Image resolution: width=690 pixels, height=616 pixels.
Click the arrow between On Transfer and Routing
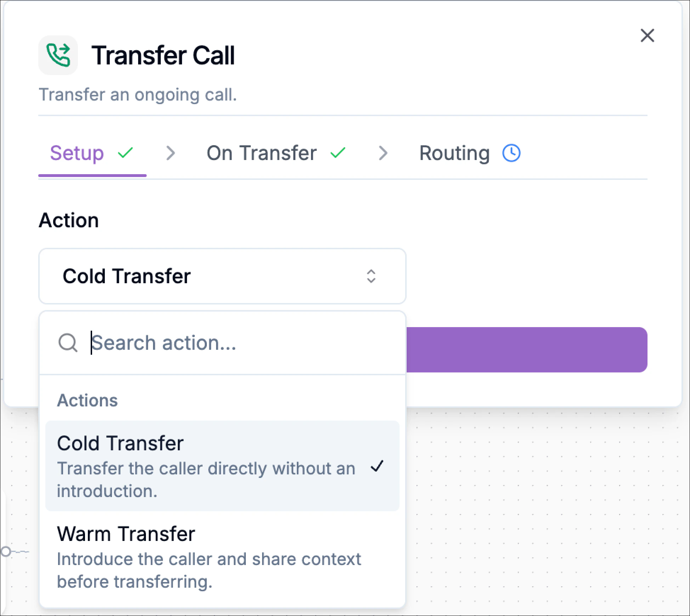click(x=384, y=153)
